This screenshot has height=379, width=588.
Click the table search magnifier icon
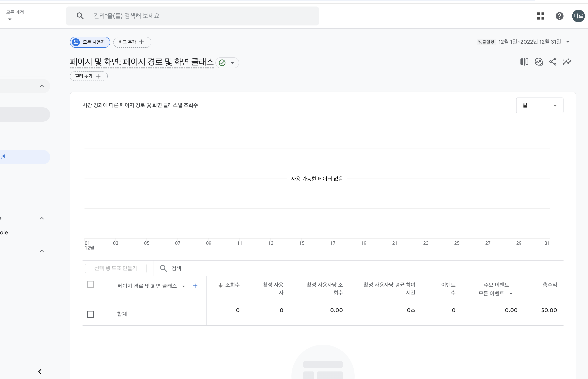163,268
